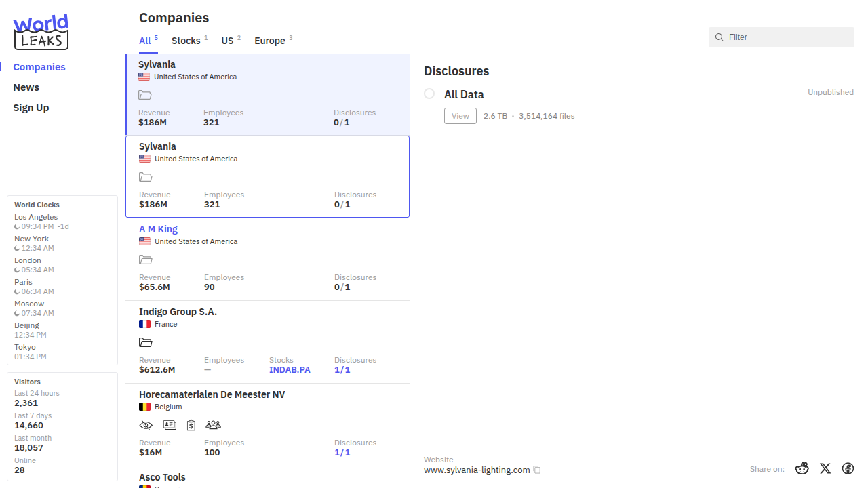Open the News page

26,87
